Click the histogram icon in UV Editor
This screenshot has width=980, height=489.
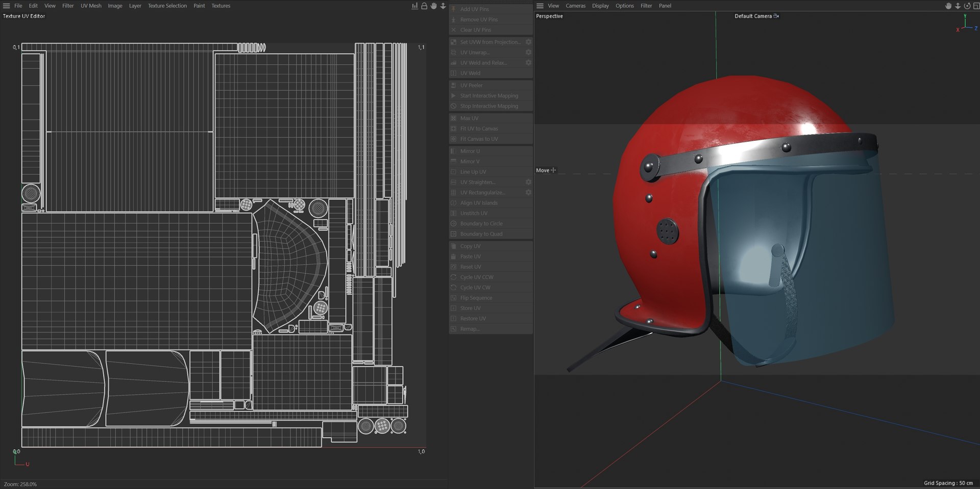click(x=414, y=6)
